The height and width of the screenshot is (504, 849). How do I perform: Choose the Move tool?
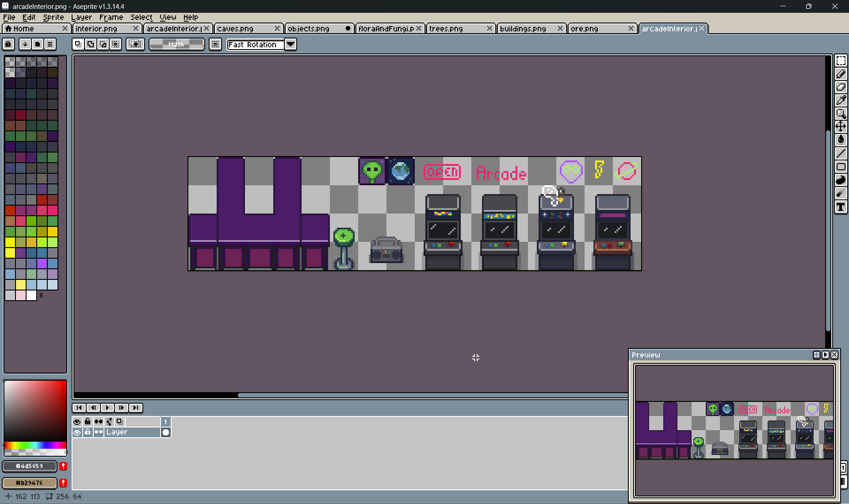(841, 127)
